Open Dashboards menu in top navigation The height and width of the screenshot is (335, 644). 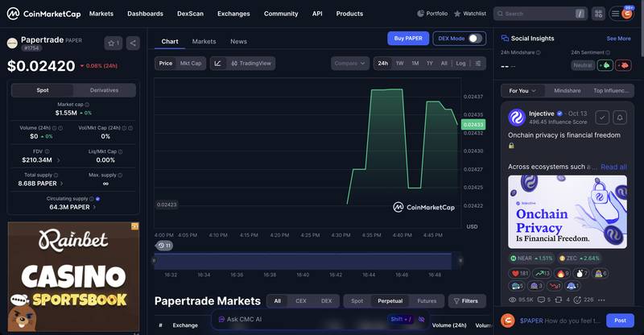[x=145, y=14]
